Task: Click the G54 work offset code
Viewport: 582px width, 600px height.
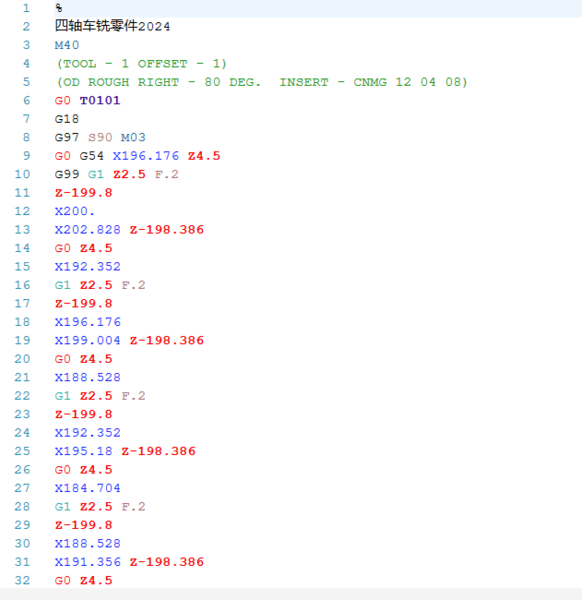Action: point(92,156)
